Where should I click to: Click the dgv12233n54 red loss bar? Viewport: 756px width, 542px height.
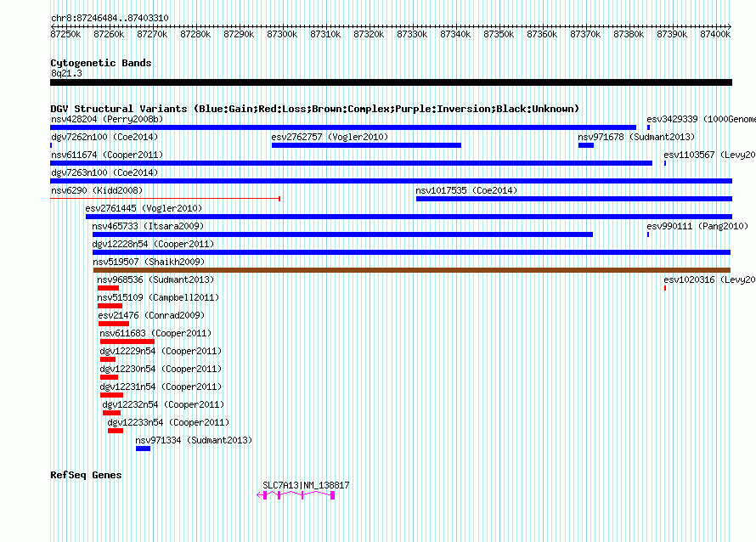pyautogui.click(x=116, y=431)
